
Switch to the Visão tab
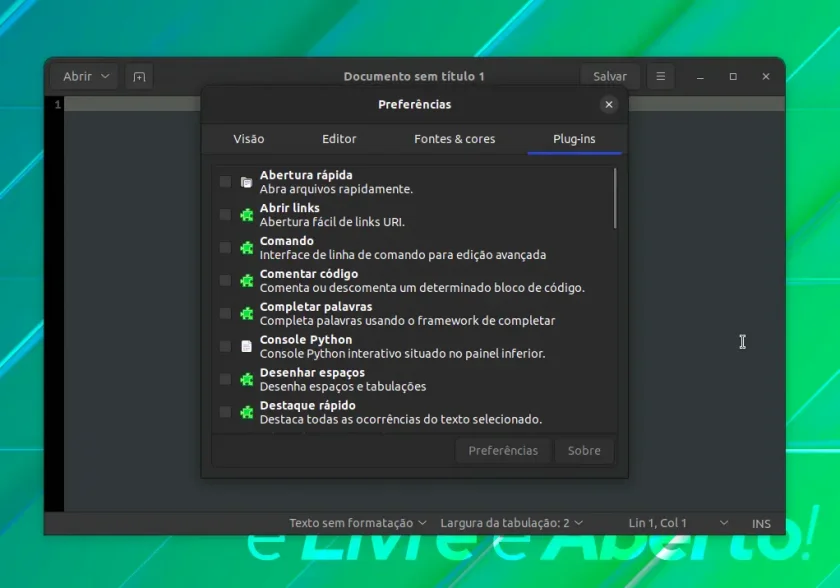click(x=249, y=139)
